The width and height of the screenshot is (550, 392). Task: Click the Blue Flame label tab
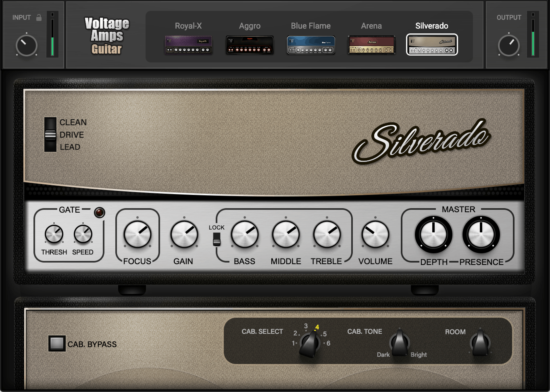click(x=310, y=26)
